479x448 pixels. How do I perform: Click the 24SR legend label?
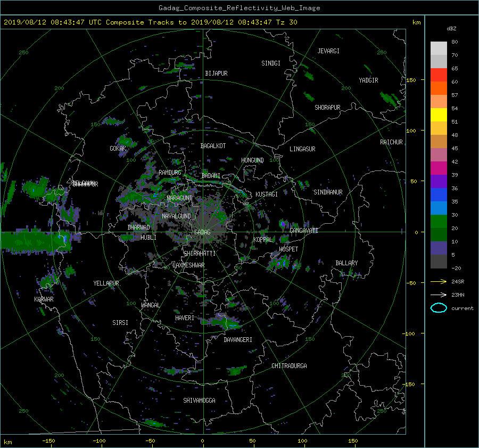pos(458,282)
